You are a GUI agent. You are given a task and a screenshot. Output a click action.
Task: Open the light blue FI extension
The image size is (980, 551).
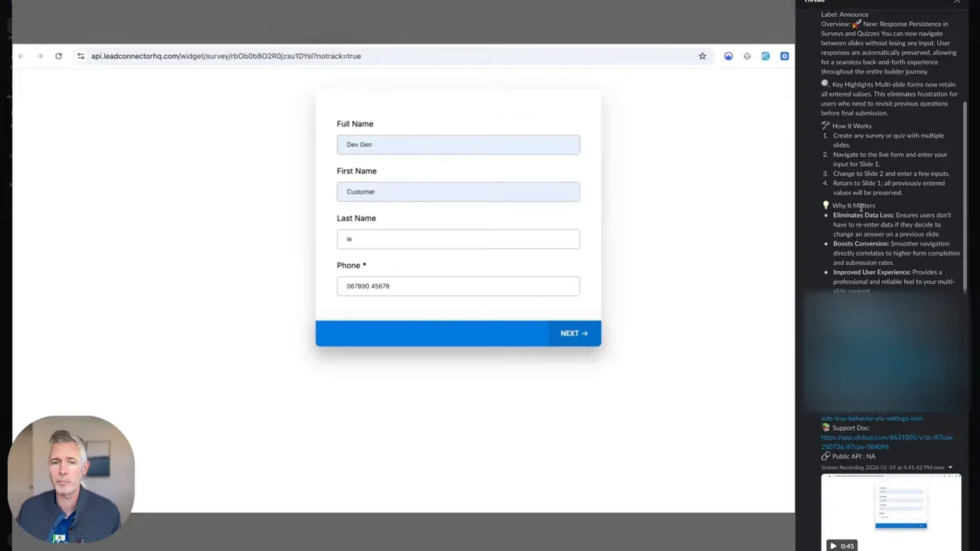tap(765, 56)
